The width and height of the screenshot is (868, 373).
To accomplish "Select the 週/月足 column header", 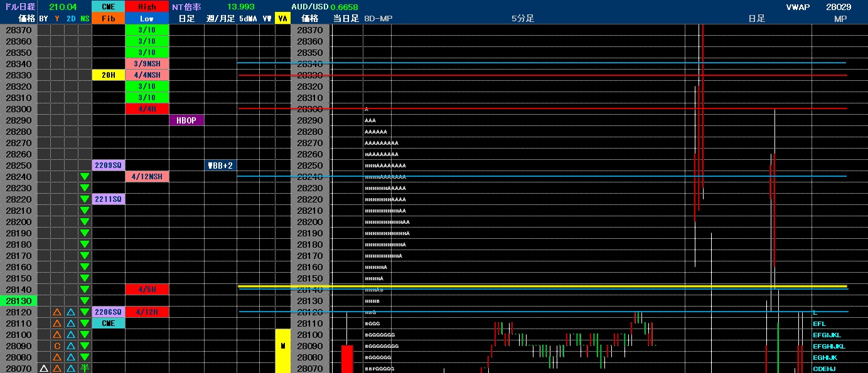I will [220, 19].
